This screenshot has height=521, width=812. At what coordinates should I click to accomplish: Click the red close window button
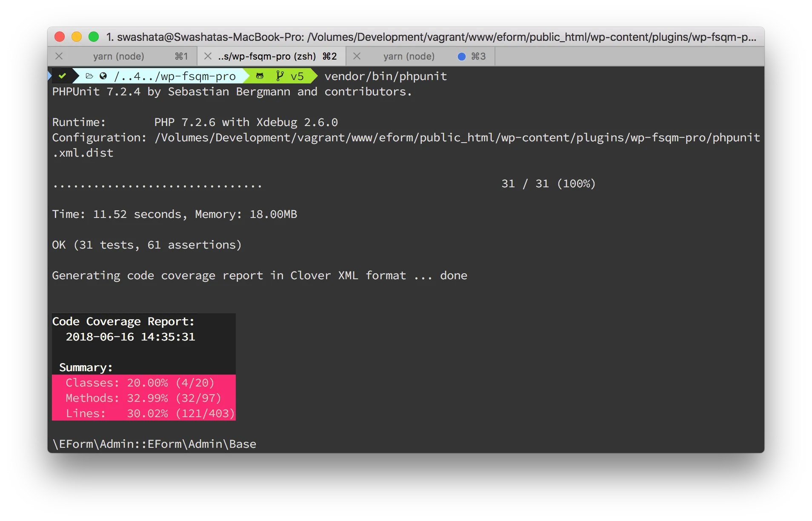click(x=60, y=37)
